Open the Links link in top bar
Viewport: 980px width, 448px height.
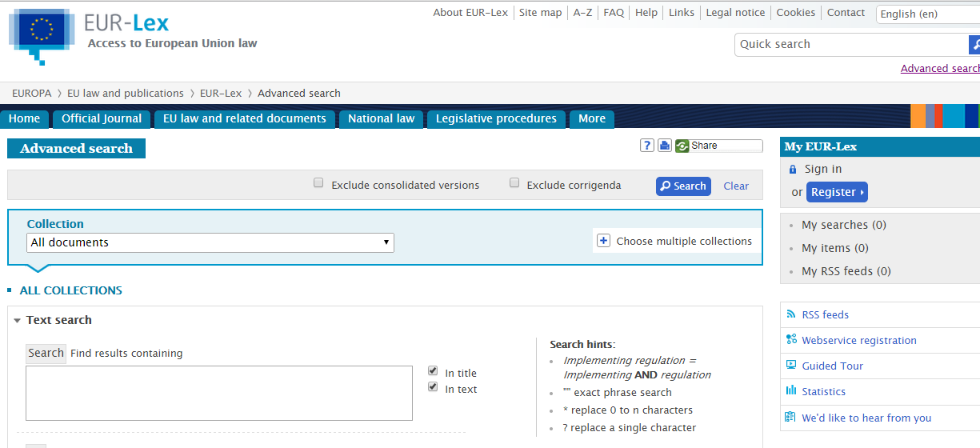coord(682,13)
